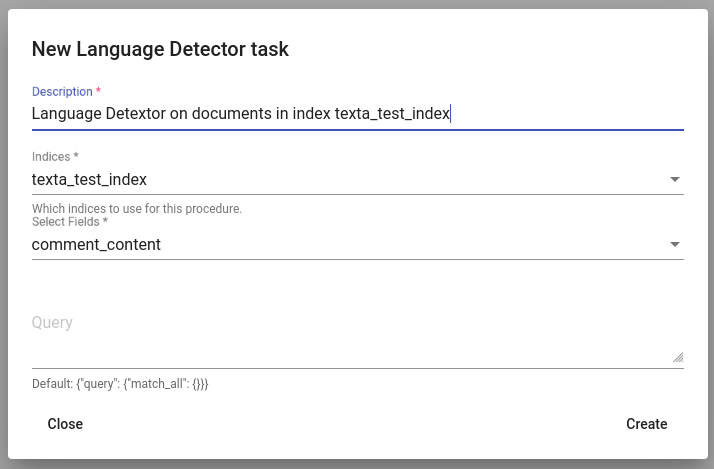Click the red asterisk beside Description

[x=98, y=91]
